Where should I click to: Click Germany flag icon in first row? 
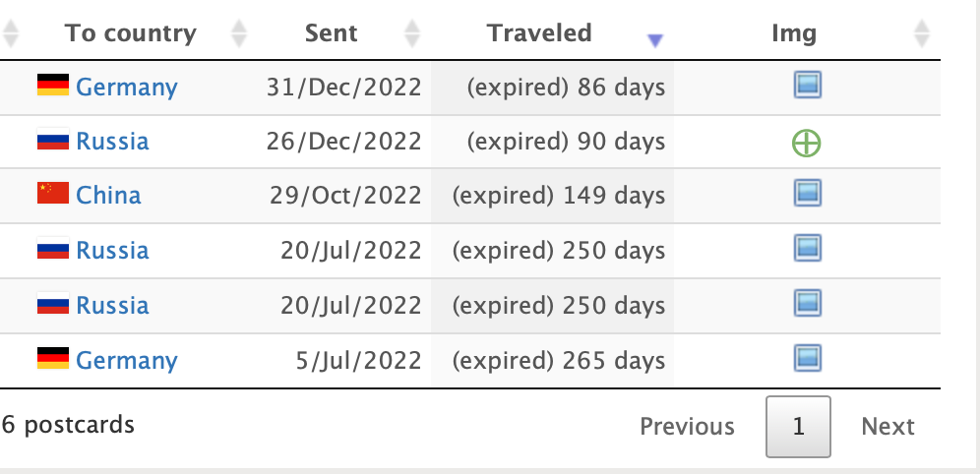(53, 85)
